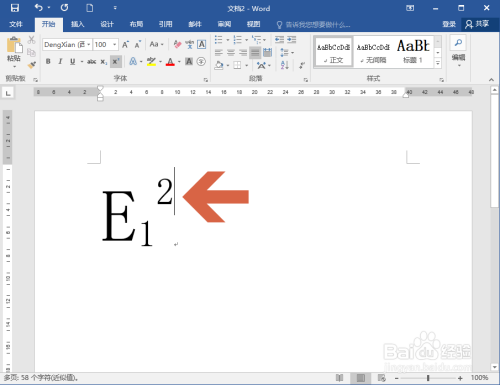Zoom in with the plus button

tap(460, 378)
